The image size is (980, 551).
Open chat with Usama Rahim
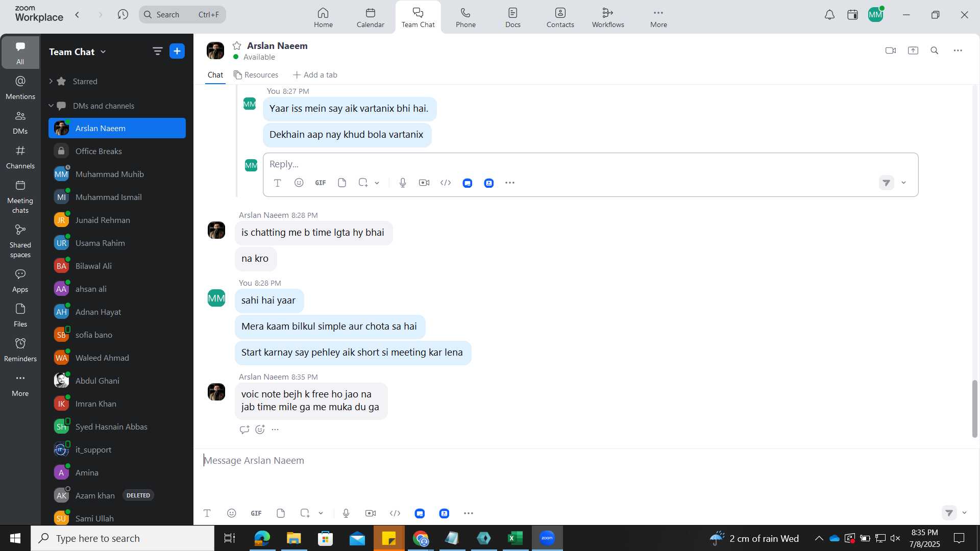(x=117, y=243)
